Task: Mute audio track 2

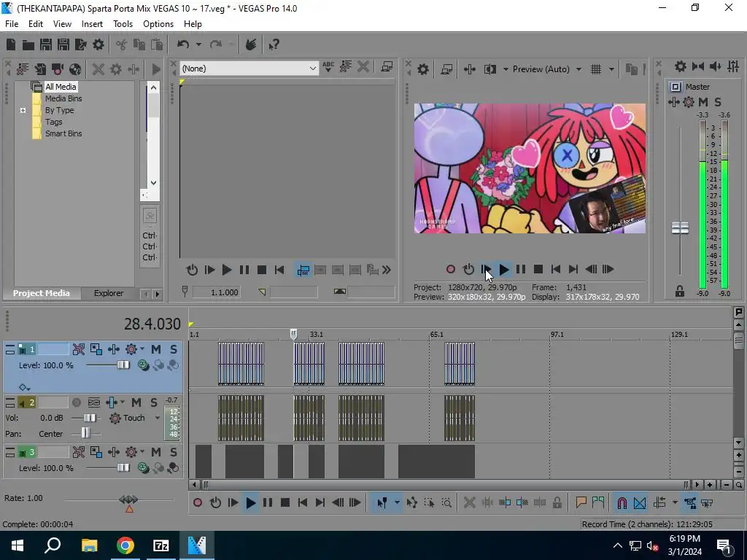Action: point(136,402)
